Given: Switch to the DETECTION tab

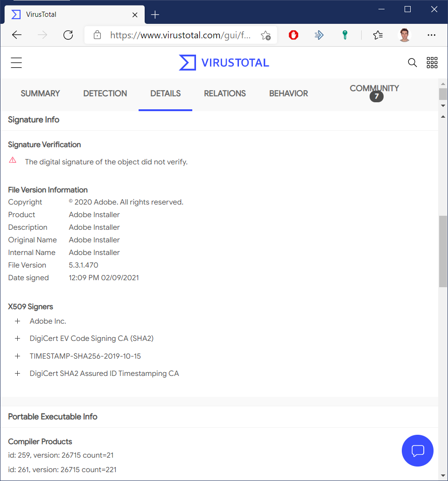Looking at the screenshot, I should 105,93.
